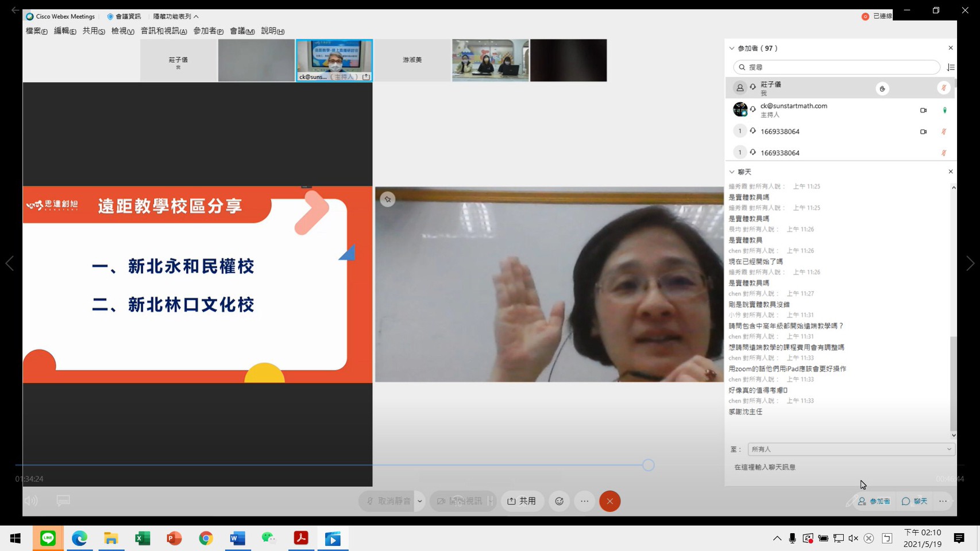Open the 編輯 (Edit) menu
The width and height of the screenshot is (980, 551).
(65, 31)
